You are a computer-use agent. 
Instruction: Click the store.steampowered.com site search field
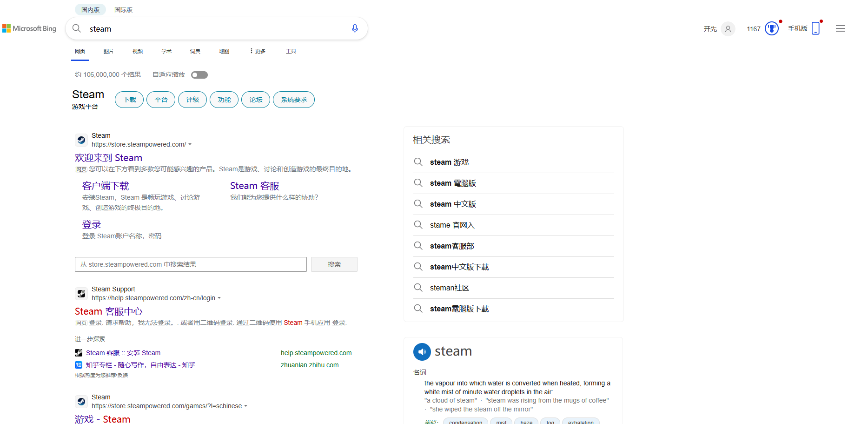click(x=191, y=264)
